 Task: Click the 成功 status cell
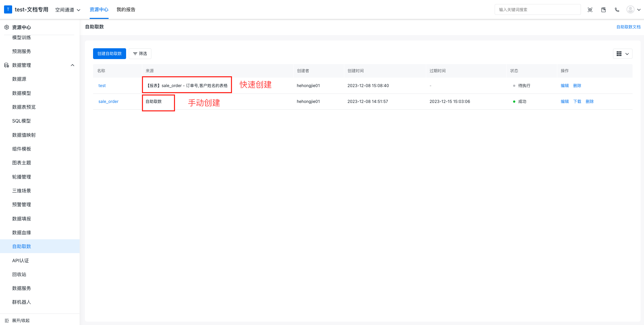(520, 102)
